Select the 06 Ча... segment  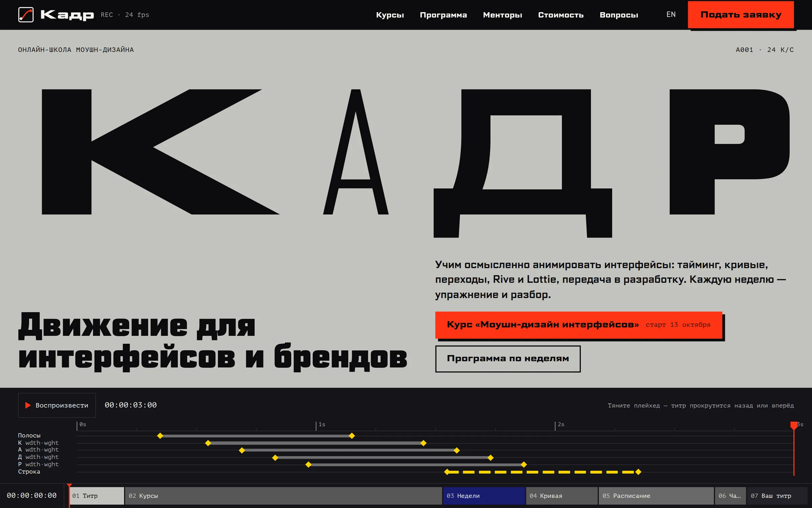click(x=730, y=496)
